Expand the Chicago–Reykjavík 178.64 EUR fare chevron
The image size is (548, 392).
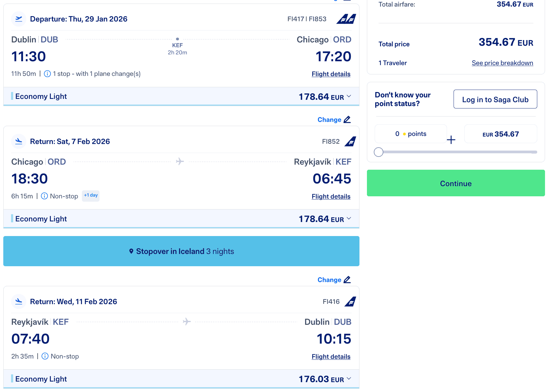(x=349, y=219)
